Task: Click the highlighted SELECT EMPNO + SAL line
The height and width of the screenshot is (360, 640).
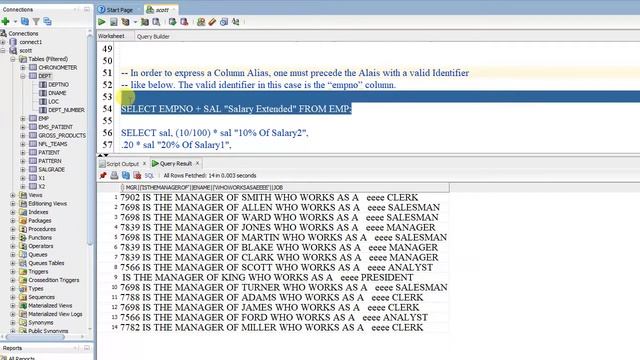Action: pos(236,109)
